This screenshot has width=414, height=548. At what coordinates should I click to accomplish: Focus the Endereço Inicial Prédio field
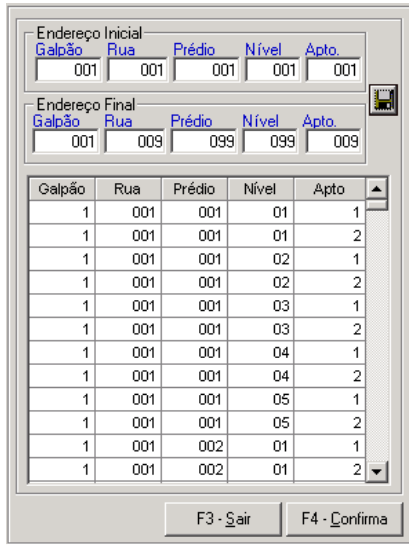tap(206, 70)
